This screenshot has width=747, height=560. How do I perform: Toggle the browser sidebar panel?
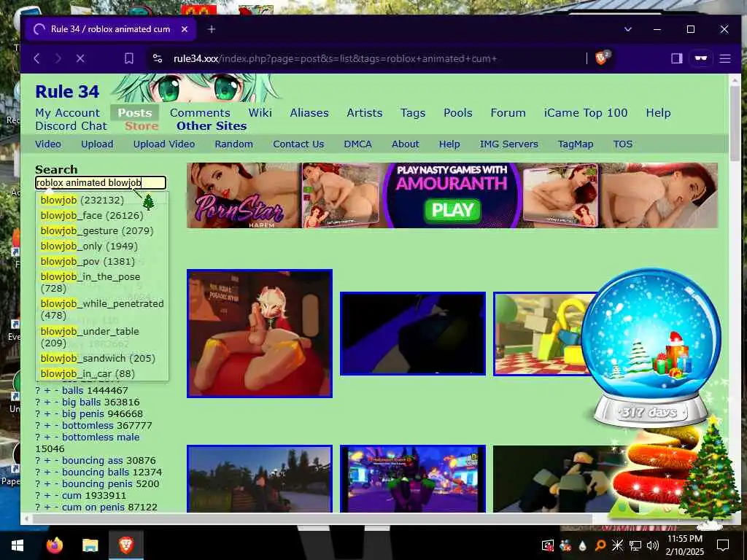[676, 58]
